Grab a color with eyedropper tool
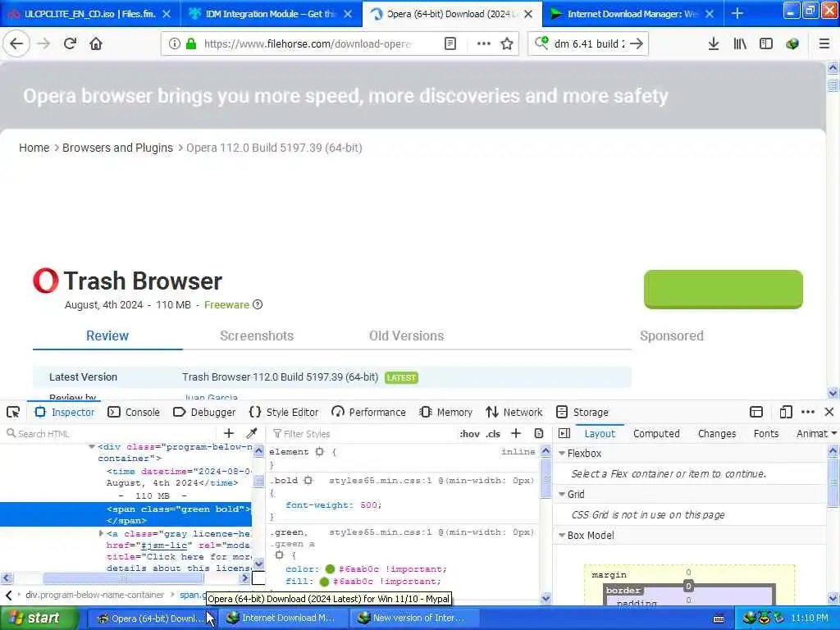The width and height of the screenshot is (840, 630). coord(251,433)
